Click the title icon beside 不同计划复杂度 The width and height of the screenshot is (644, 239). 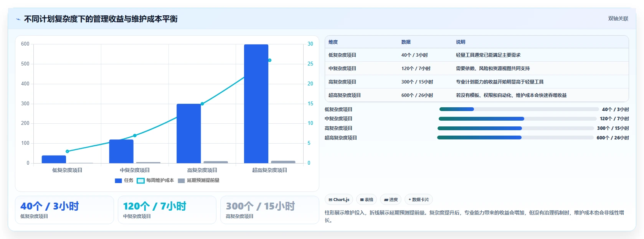point(18,19)
